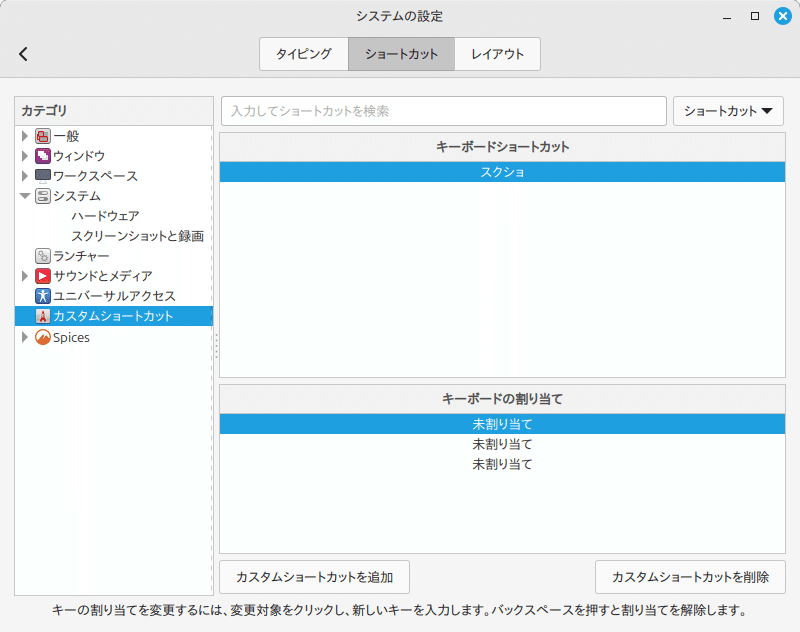Image resolution: width=800 pixels, height=632 pixels.
Task: Click the キーボードショートカット column header
Action: [503, 147]
